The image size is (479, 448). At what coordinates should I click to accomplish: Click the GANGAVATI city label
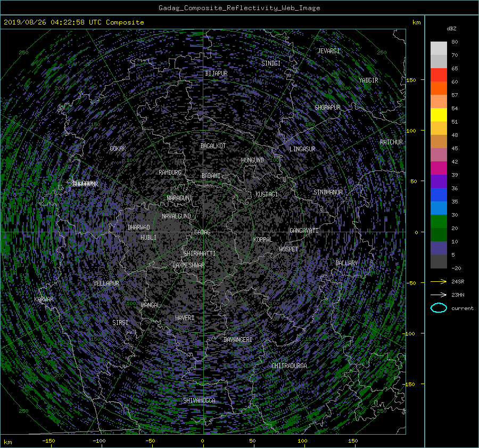coord(304,231)
